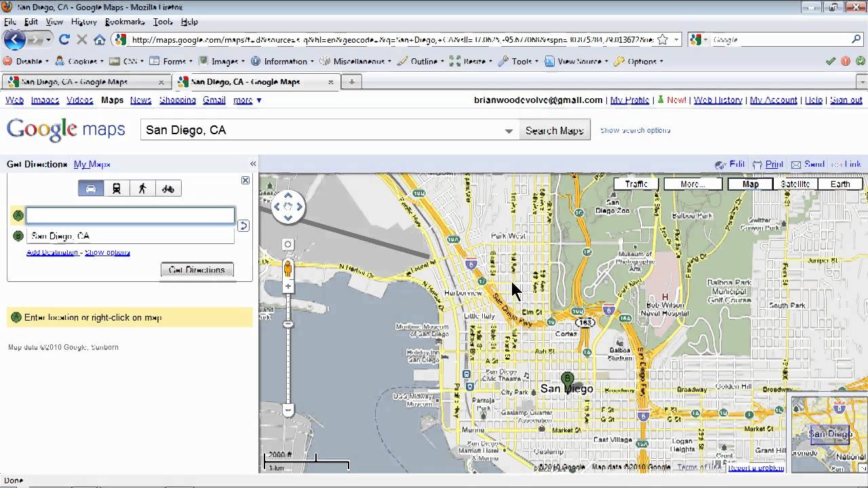Click the browser Home icon
The image size is (868, 488).
(100, 40)
